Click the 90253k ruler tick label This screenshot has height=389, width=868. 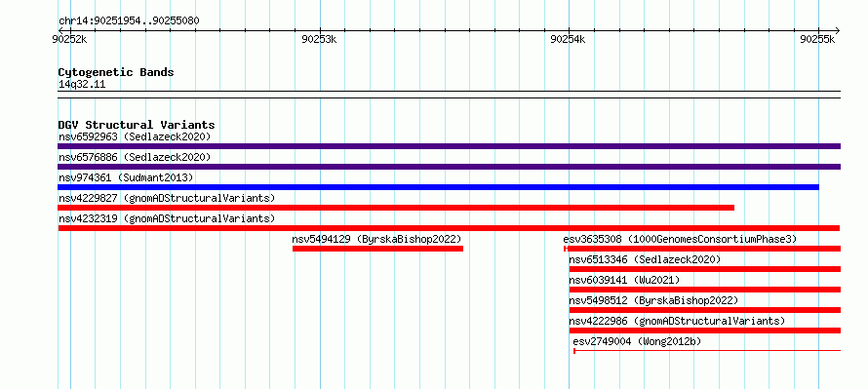pos(320,39)
